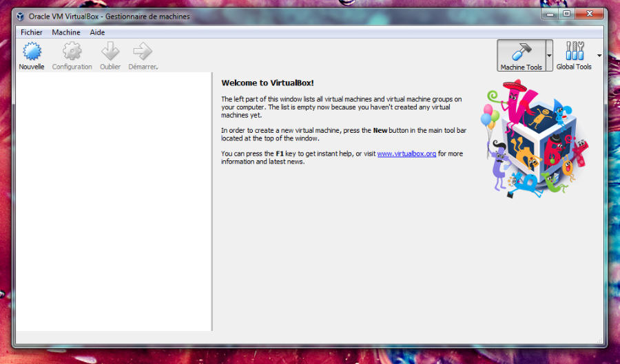Open the Machine menu
Screen dimensions: 620x364
66,32
